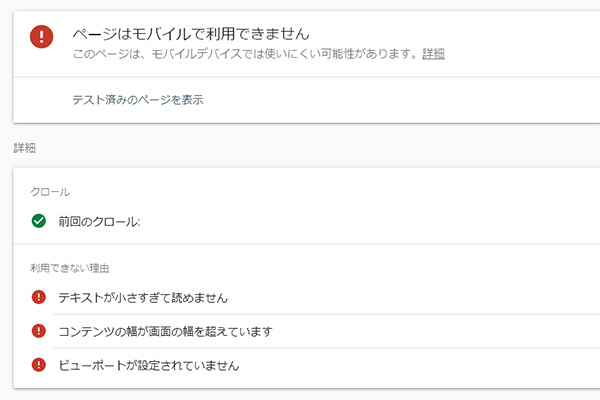Click the ページはモバイルで利用できません heading
Image resolution: width=600 pixels, height=400 pixels.
(x=191, y=33)
